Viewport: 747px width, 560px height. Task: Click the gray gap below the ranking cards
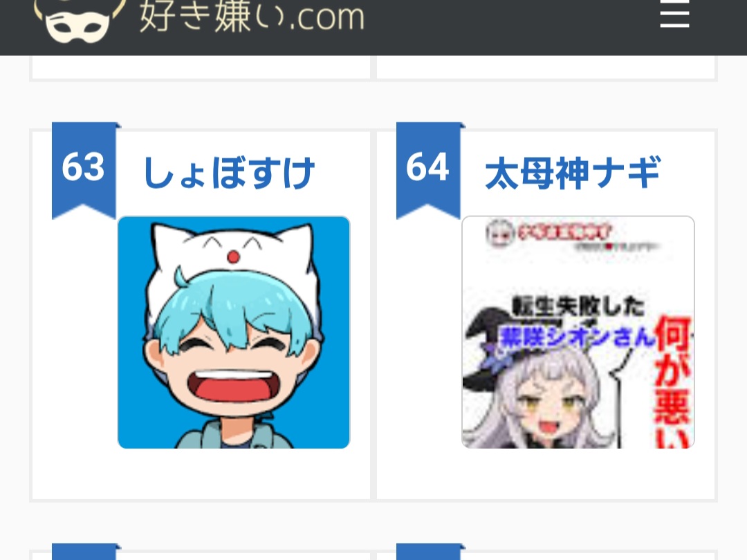tap(373, 523)
